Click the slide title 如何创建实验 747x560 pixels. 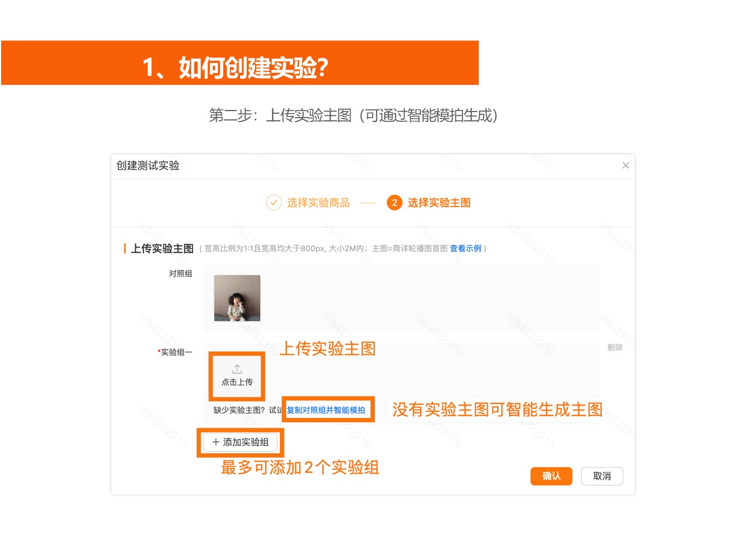(x=235, y=67)
